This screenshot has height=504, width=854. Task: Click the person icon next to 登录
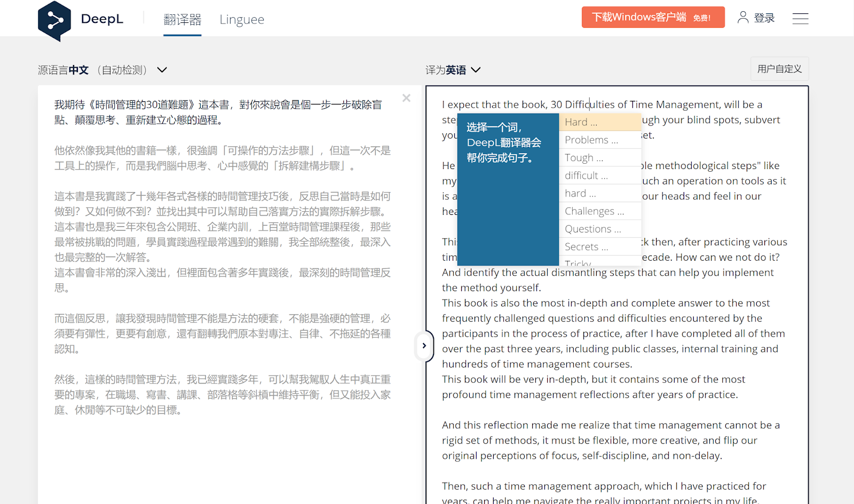tap(742, 17)
